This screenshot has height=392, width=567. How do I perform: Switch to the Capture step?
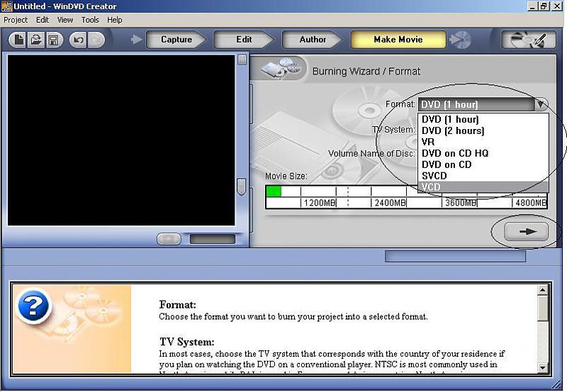coord(176,40)
